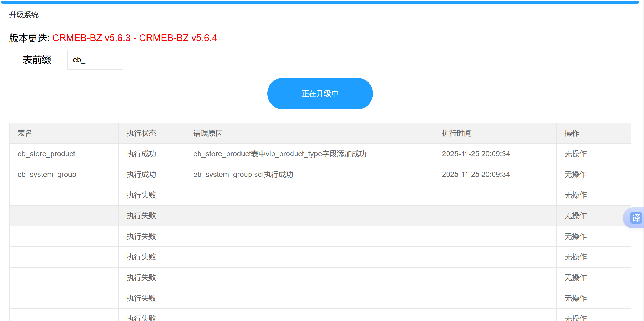Image resolution: width=644 pixels, height=321 pixels.
Task: Focus the 表前缀 eb_ input field
Action: click(95, 60)
